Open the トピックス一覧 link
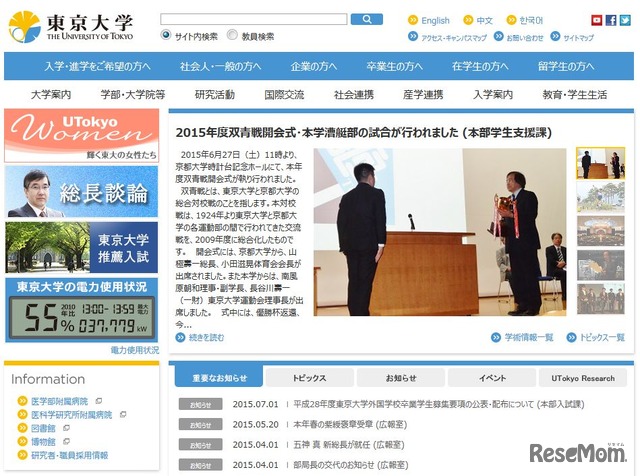The width and height of the screenshot is (640, 476). (596, 337)
